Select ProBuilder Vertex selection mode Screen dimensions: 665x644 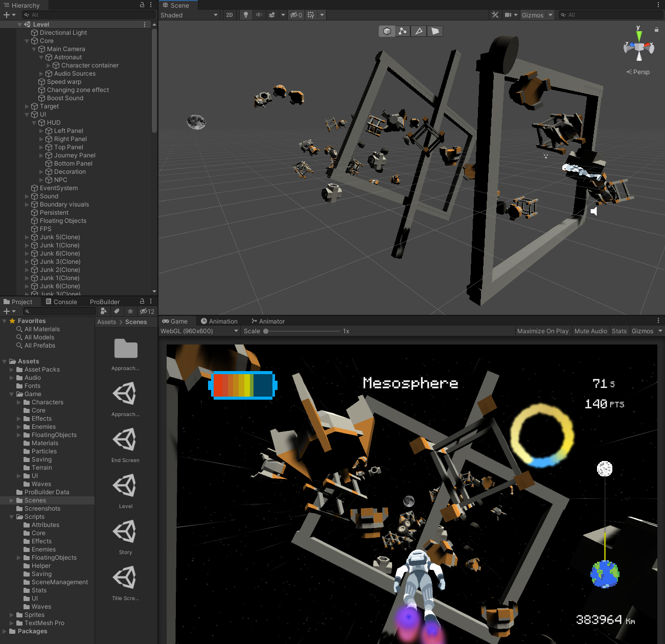point(403,31)
